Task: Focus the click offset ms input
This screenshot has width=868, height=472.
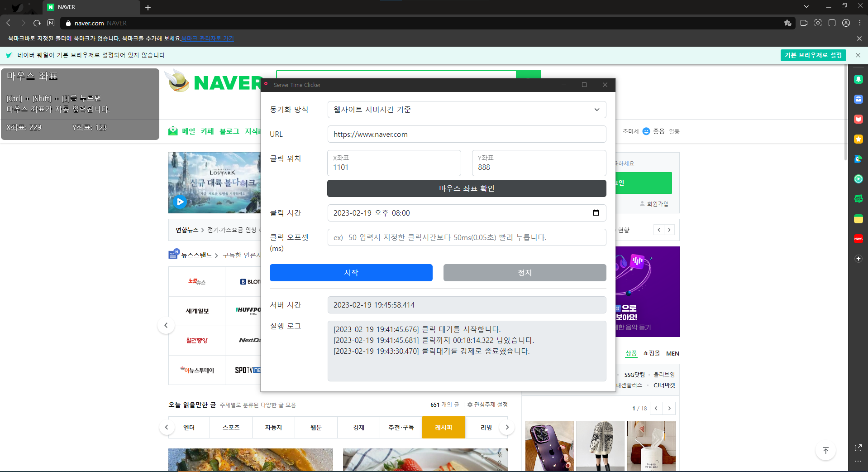Action: pos(467,237)
